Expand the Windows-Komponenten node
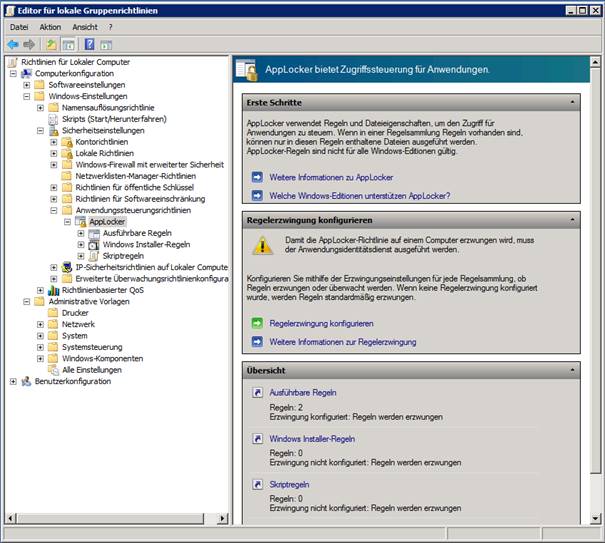This screenshot has width=605, height=543. pos(40,359)
